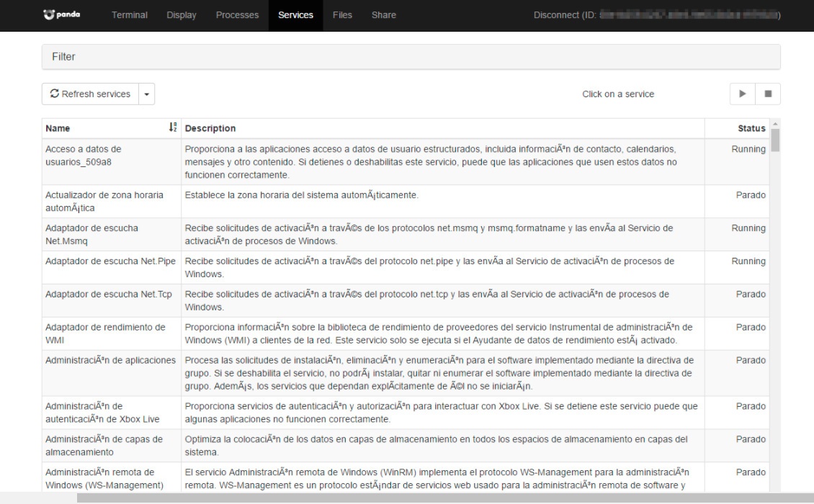Viewport: 814px width, 504px height.
Task: Click the Description column header
Action: [x=442, y=128]
